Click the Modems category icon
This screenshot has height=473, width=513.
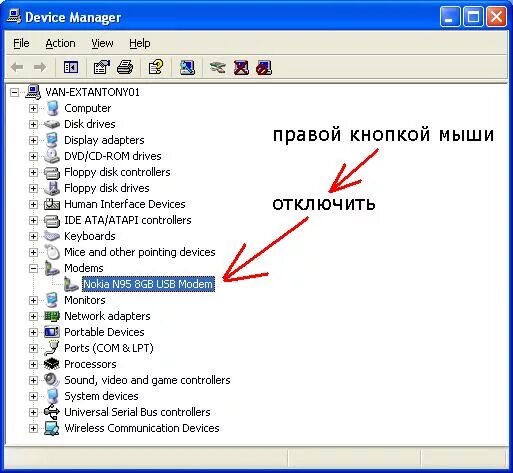pos(52,268)
